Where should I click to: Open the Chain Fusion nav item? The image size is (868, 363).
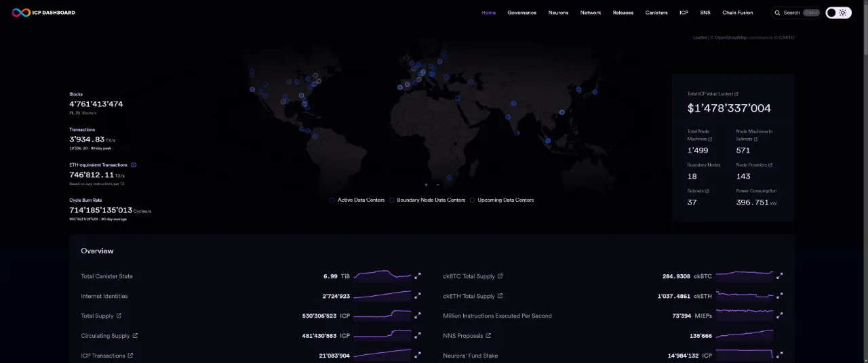[738, 12]
